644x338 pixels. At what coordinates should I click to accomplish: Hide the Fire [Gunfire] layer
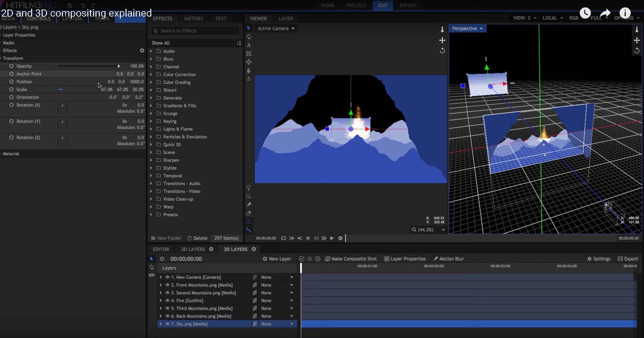[x=168, y=300]
